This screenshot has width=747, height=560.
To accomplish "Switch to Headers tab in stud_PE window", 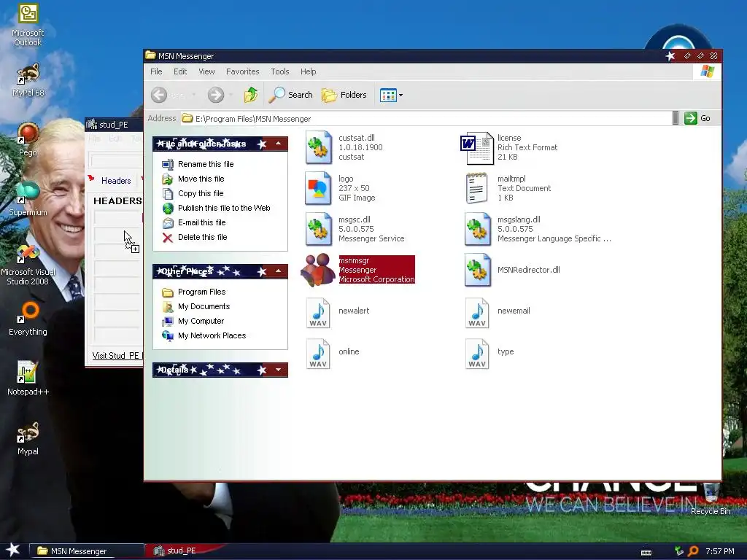I will (x=116, y=181).
